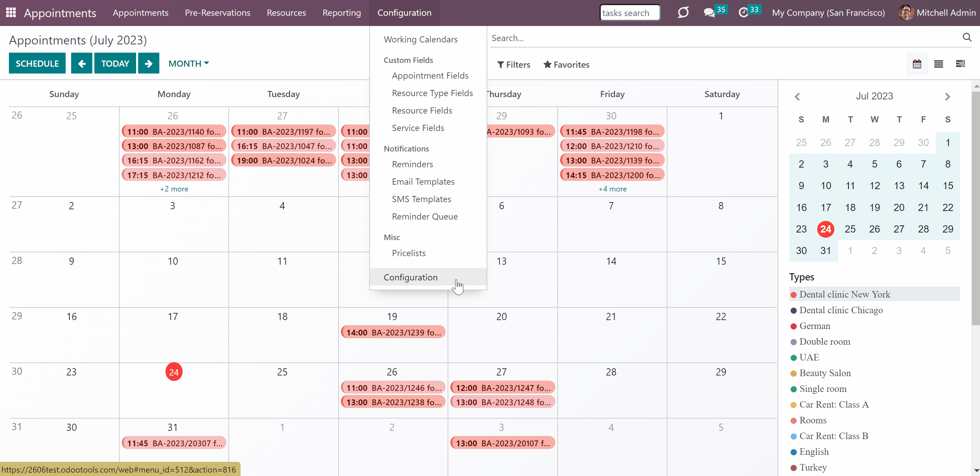Click Configuration at the bottom of the dropdown
Image resolution: width=980 pixels, height=476 pixels.
coord(428,277)
